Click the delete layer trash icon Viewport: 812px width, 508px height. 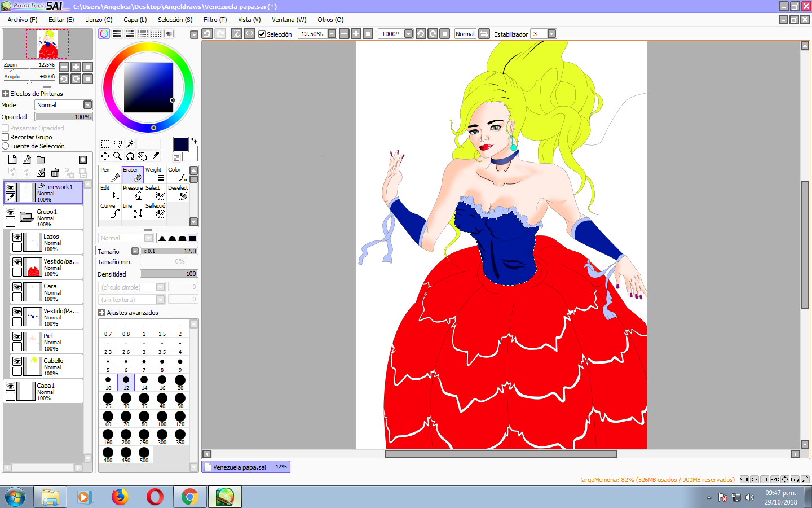coord(55,173)
